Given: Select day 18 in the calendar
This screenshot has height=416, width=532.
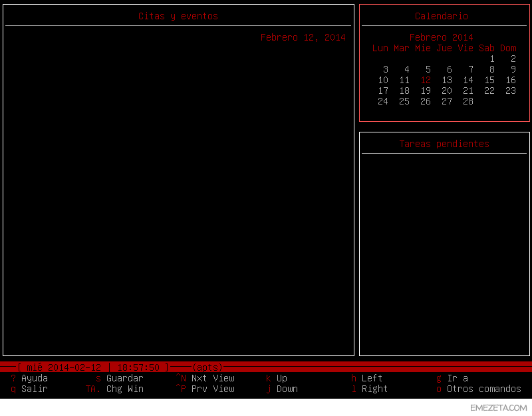Looking at the screenshot, I should click(x=404, y=91).
